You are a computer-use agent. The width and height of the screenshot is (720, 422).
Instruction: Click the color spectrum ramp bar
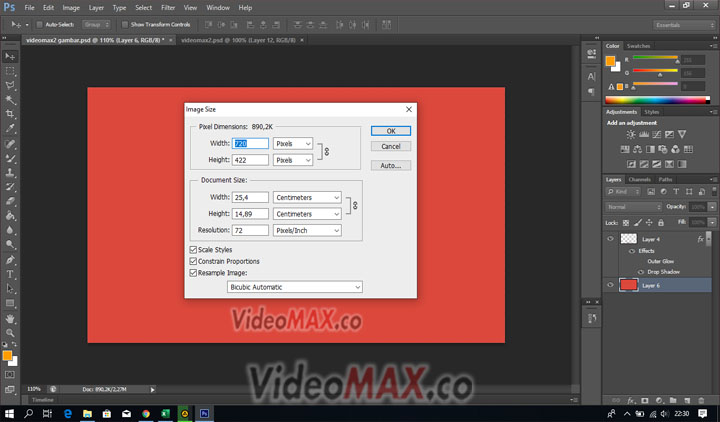click(x=657, y=100)
